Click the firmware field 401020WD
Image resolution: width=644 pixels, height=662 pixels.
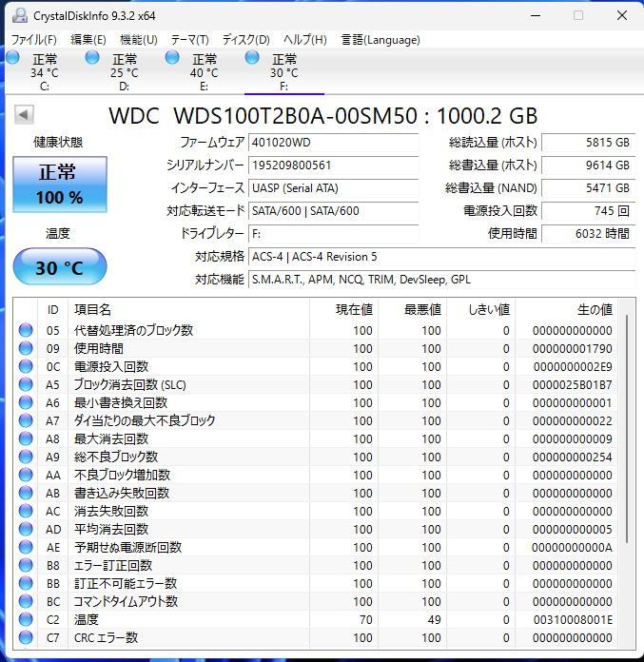333,143
